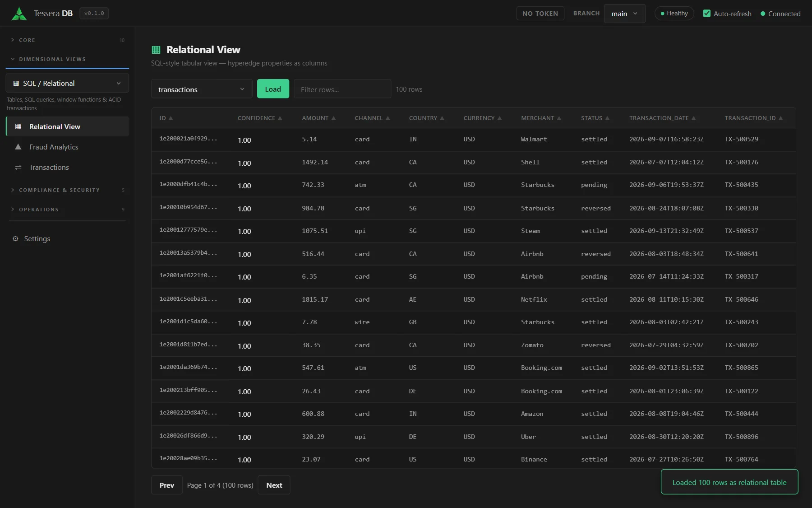Click the 100 rows count label
The width and height of the screenshot is (812, 508).
click(409, 89)
